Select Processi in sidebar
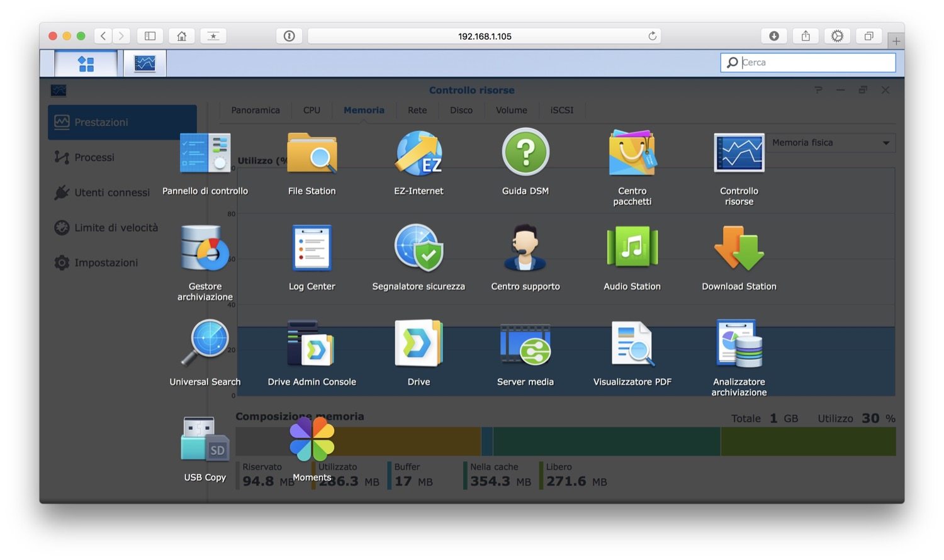The width and height of the screenshot is (944, 560). 122,157
